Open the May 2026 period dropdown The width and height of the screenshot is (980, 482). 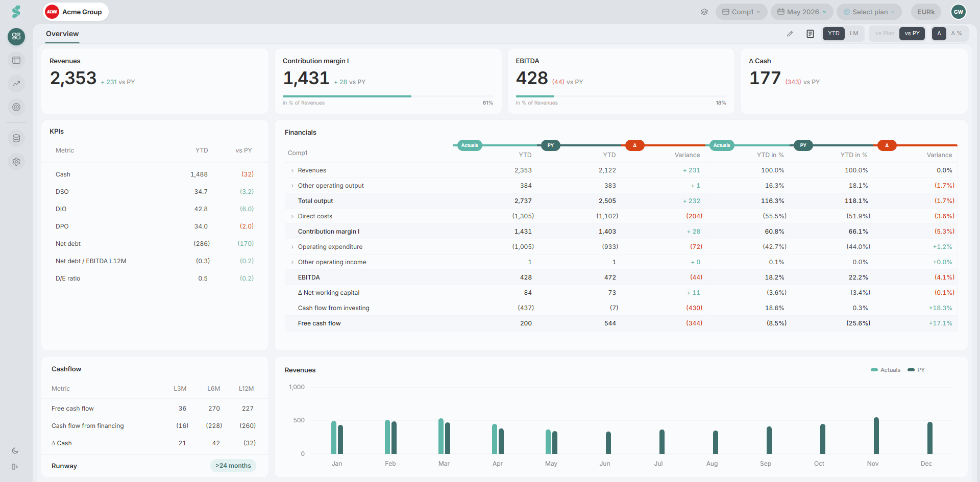pos(802,12)
